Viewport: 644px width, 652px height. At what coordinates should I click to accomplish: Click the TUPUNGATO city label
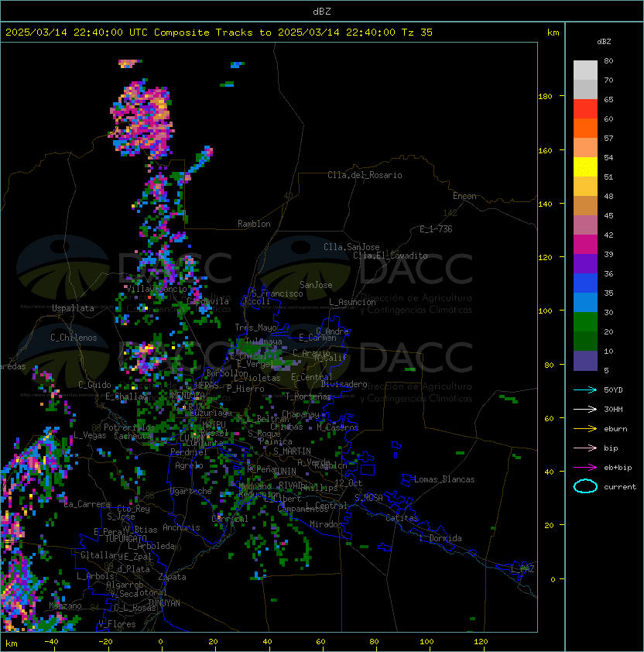tap(125, 538)
